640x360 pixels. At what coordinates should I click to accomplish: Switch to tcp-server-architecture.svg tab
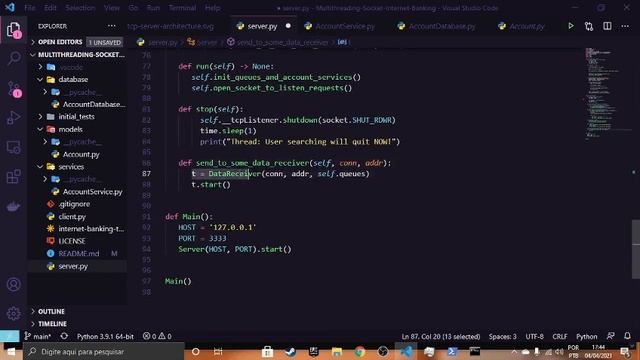click(x=171, y=26)
